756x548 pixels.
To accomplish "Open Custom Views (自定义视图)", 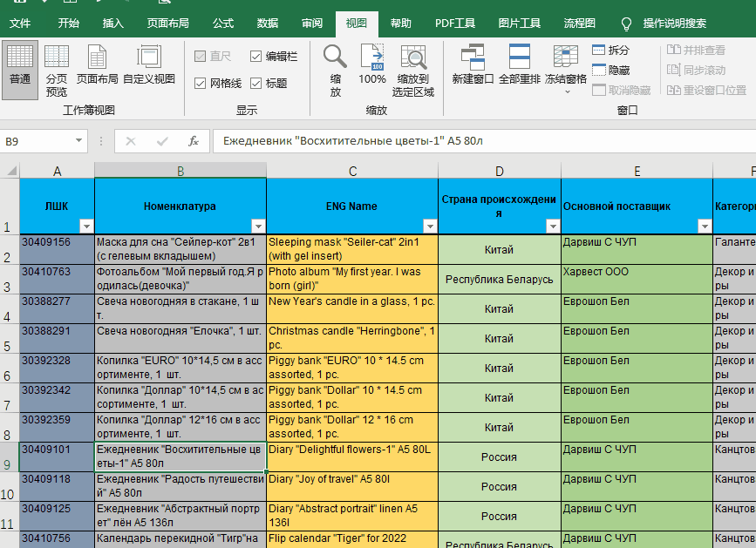I will coord(148,66).
